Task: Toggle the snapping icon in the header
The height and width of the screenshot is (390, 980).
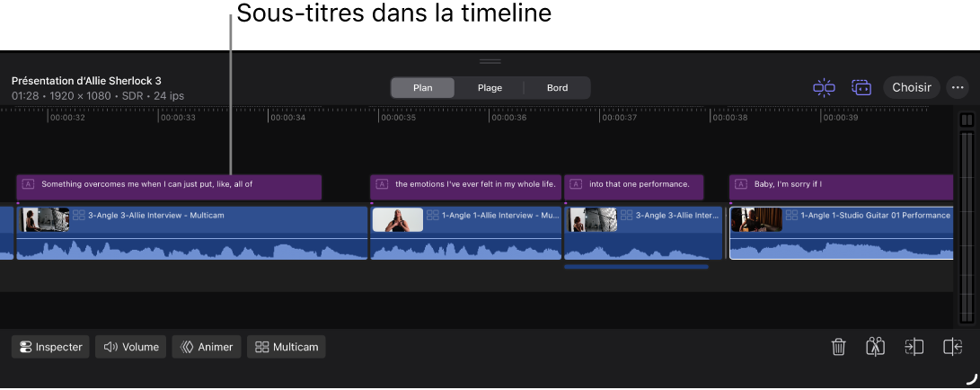Action: point(824,87)
